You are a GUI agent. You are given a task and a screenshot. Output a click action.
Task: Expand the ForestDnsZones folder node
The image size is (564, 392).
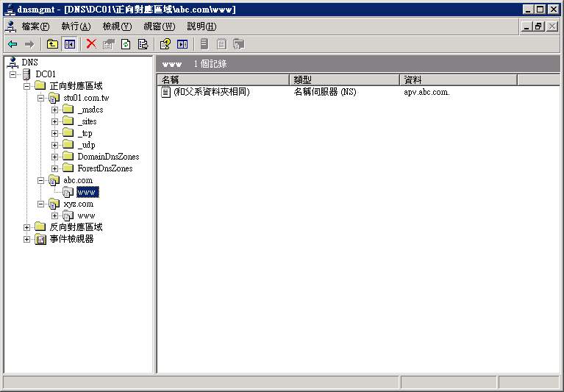tap(54, 168)
